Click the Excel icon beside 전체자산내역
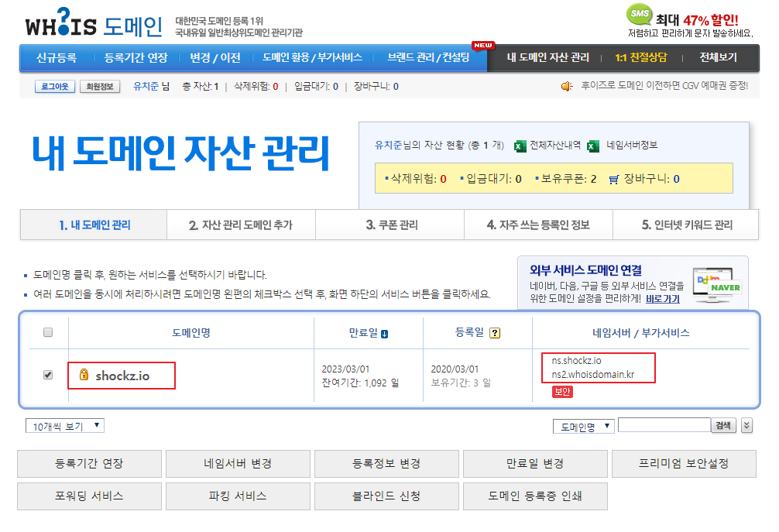 (x=520, y=145)
